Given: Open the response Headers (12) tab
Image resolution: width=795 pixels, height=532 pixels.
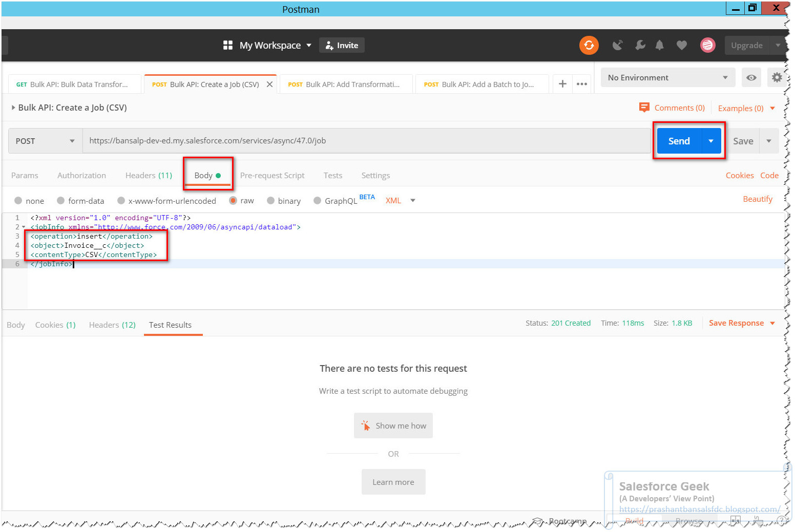Looking at the screenshot, I should tap(112, 325).
